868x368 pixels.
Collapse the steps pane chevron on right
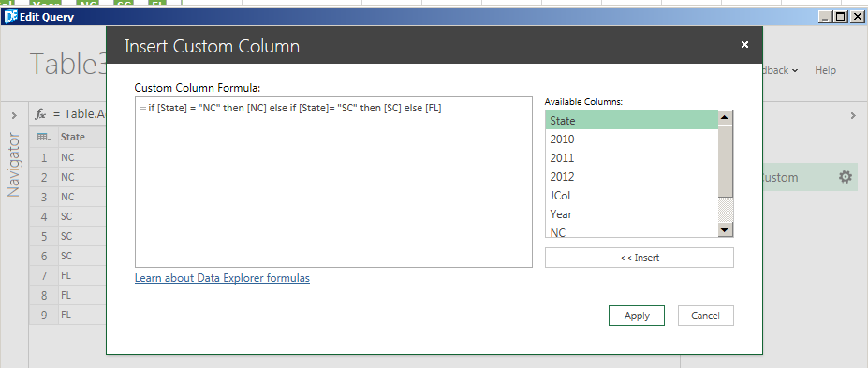tap(853, 115)
